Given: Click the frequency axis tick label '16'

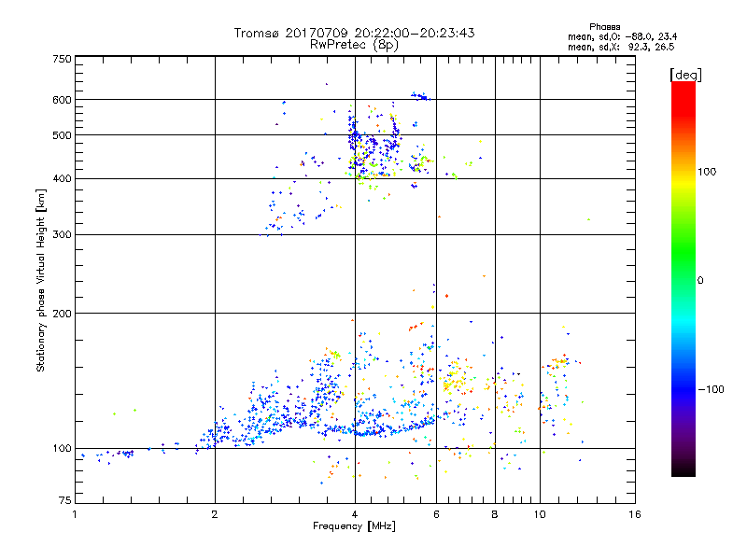Looking at the screenshot, I should click(x=635, y=514).
